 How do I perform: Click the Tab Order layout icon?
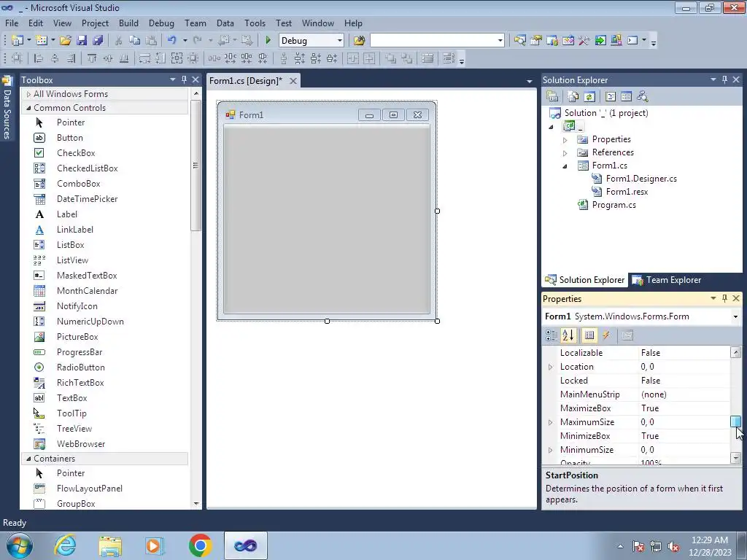[x=449, y=58]
